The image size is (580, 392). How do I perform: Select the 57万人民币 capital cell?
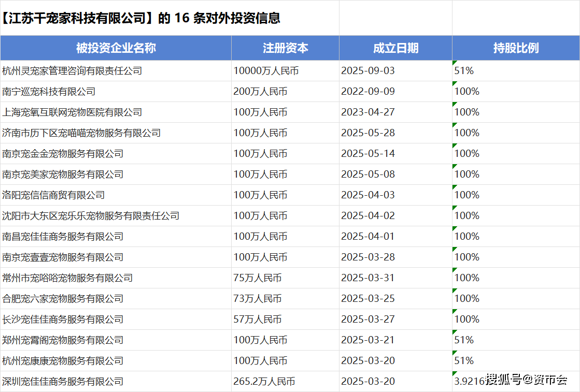(x=258, y=320)
